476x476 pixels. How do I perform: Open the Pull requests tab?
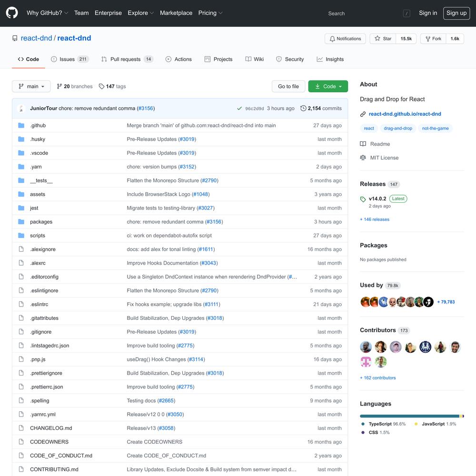point(127,59)
